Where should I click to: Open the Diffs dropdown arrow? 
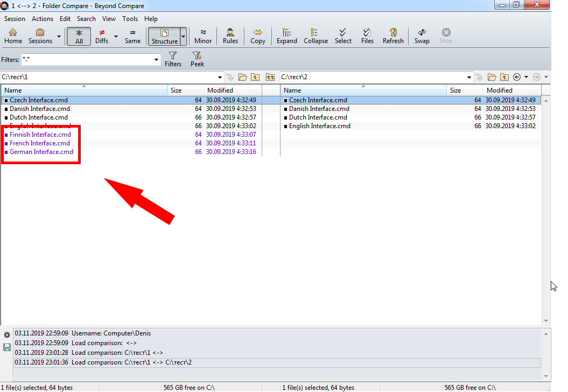116,37
